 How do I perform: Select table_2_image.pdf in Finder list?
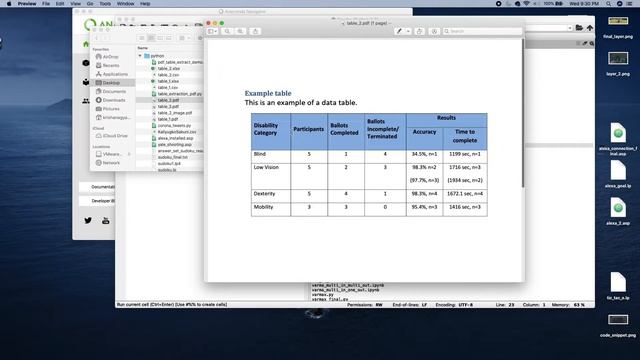click(x=175, y=113)
